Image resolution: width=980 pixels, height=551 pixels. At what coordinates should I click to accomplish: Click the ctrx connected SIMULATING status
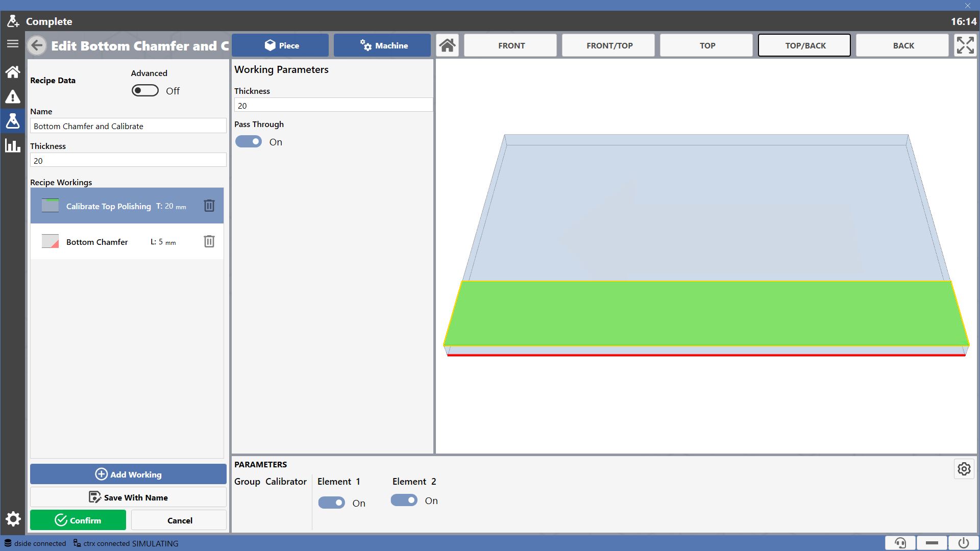point(126,543)
